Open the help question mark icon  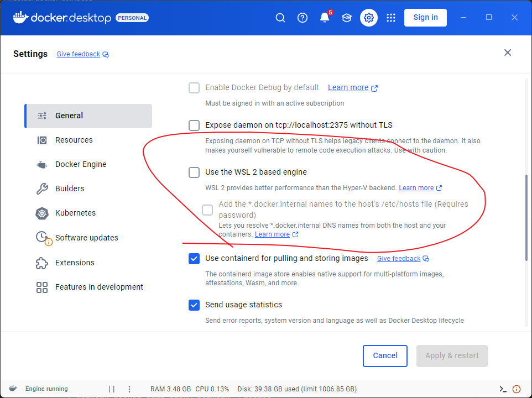(x=302, y=18)
